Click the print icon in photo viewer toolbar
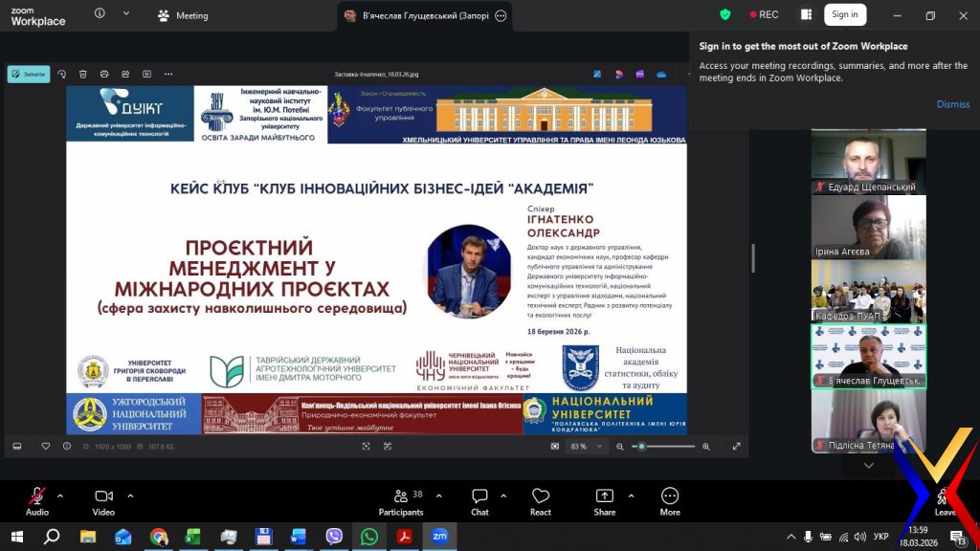980x551 pixels. 104,74
